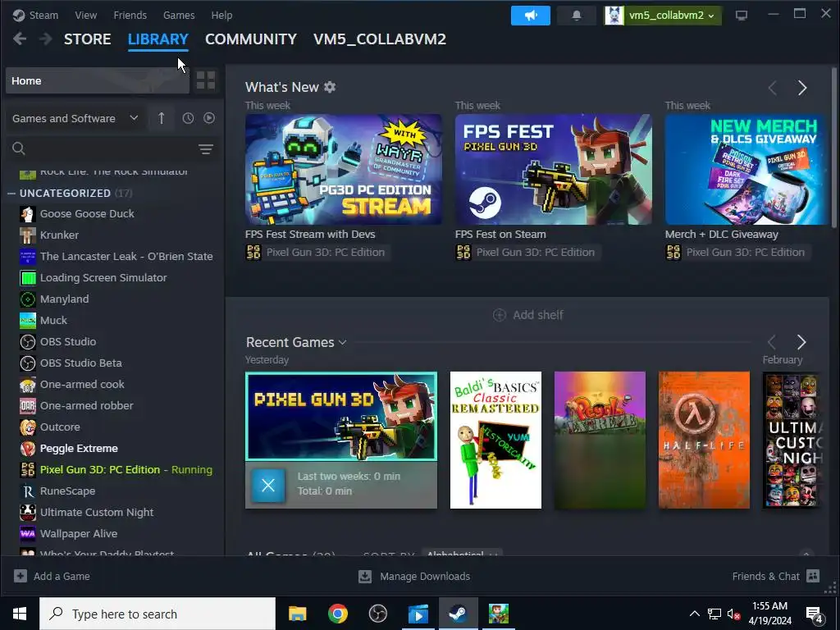Toggle the ready-to-play filter icon
The height and width of the screenshot is (630, 840).
pos(209,118)
